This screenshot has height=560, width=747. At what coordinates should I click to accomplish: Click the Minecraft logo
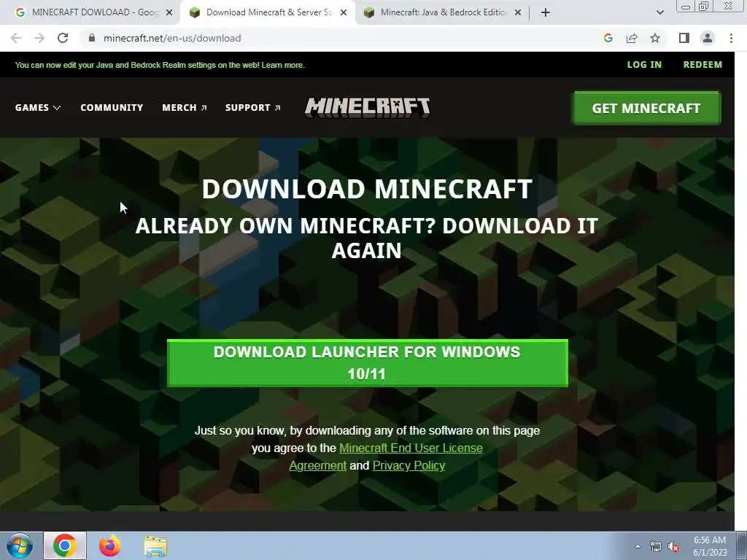tap(368, 108)
